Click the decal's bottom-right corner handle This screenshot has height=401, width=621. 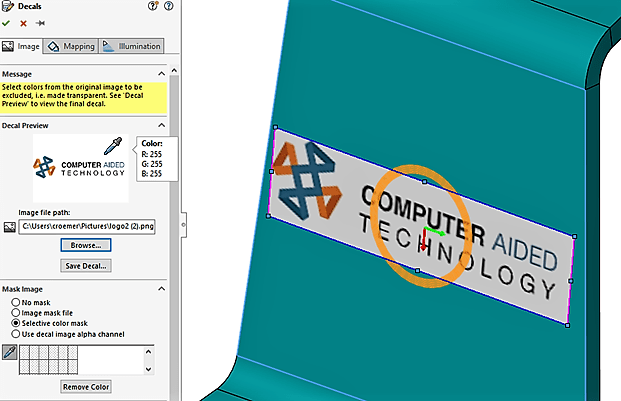(x=568, y=325)
